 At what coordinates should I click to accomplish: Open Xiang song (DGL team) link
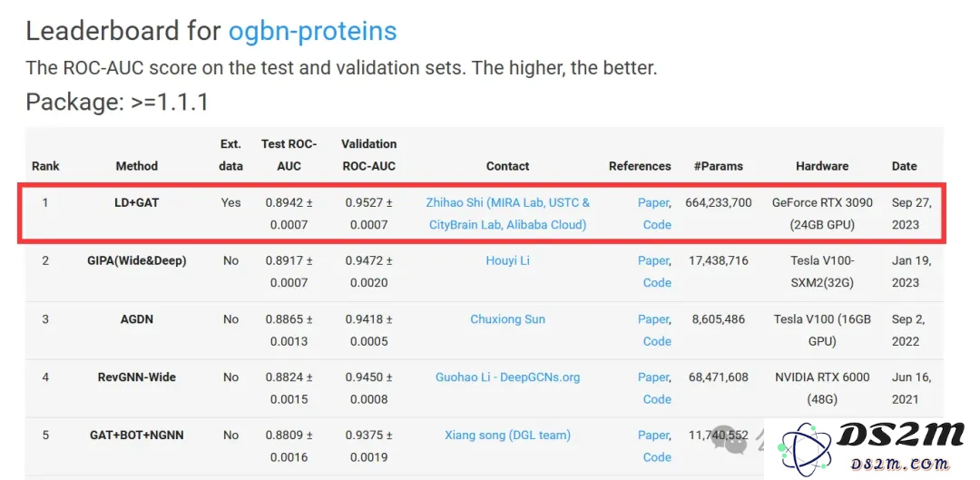pos(507,435)
